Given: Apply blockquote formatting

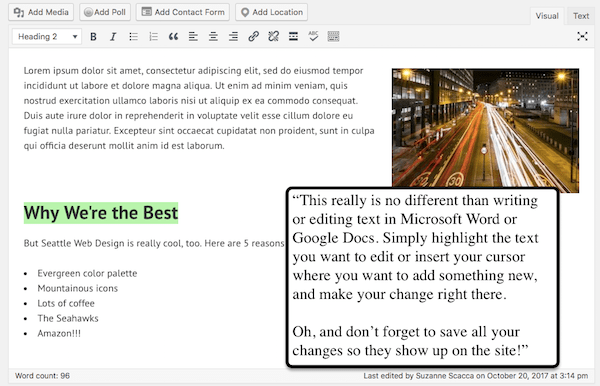Looking at the screenshot, I should point(173,37).
